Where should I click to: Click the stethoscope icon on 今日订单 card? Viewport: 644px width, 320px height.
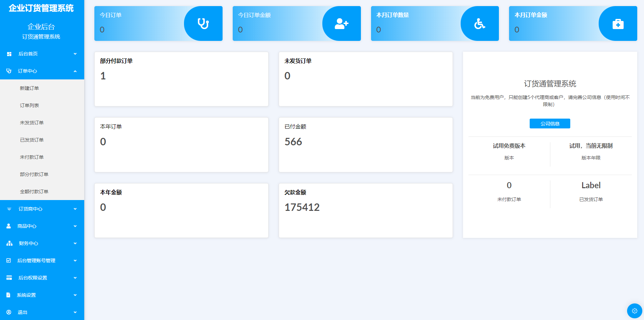(x=203, y=24)
